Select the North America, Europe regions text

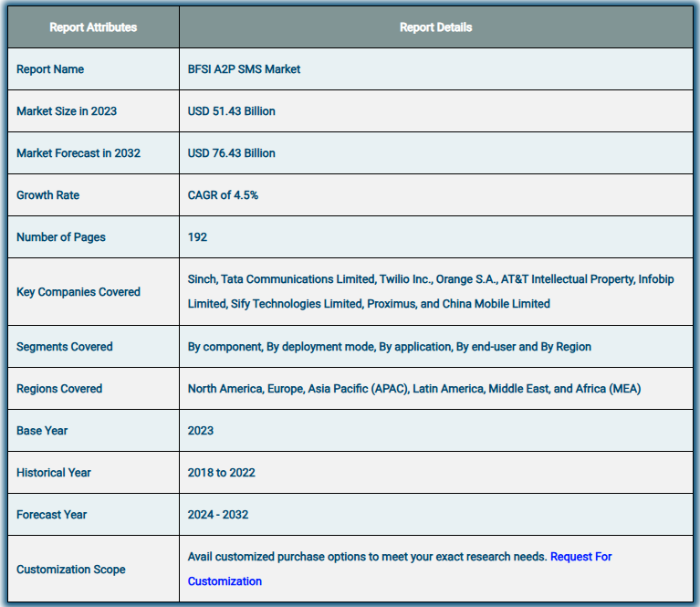414,389
